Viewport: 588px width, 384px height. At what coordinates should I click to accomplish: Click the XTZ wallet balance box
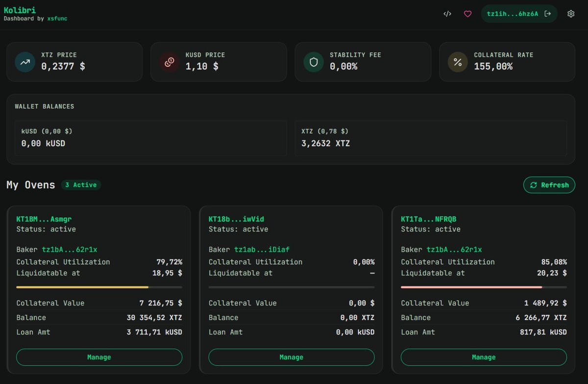pyautogui.click(x=431, y=138)
